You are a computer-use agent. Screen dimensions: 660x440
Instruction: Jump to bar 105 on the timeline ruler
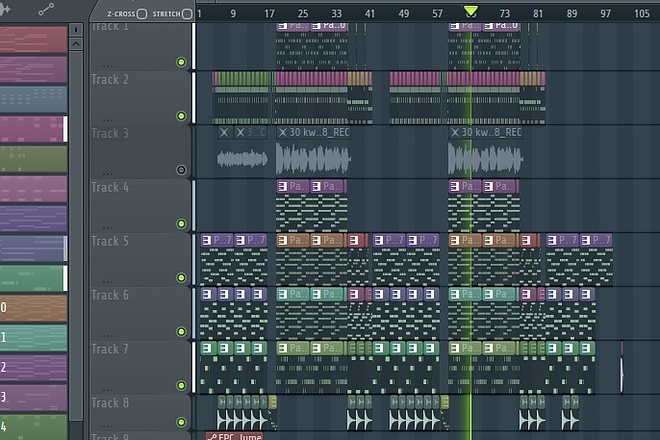[641, 14]
